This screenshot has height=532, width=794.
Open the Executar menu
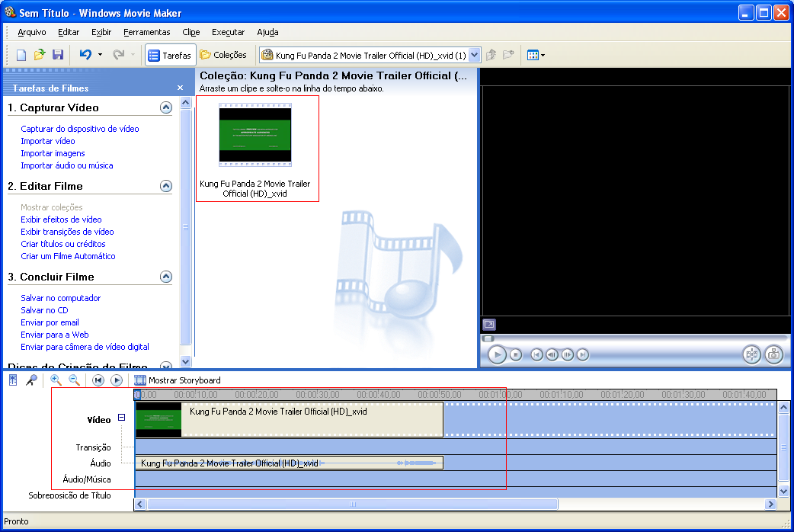(229, 33)
